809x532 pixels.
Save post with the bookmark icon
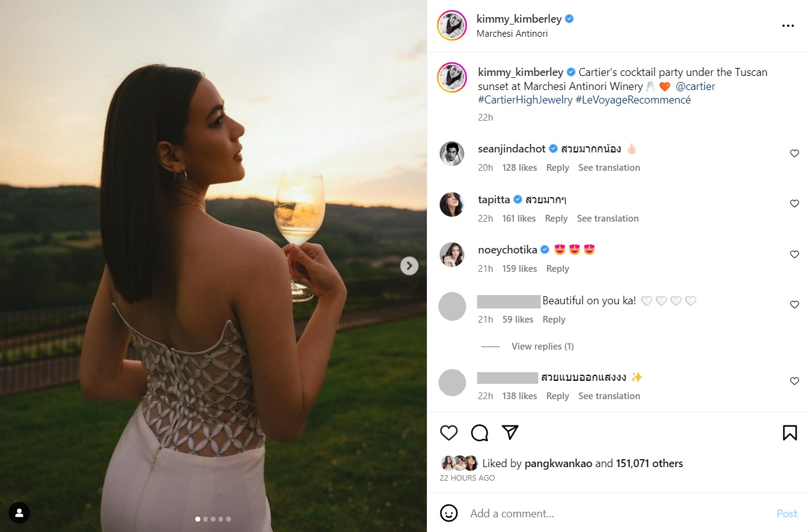coord(789,433)
